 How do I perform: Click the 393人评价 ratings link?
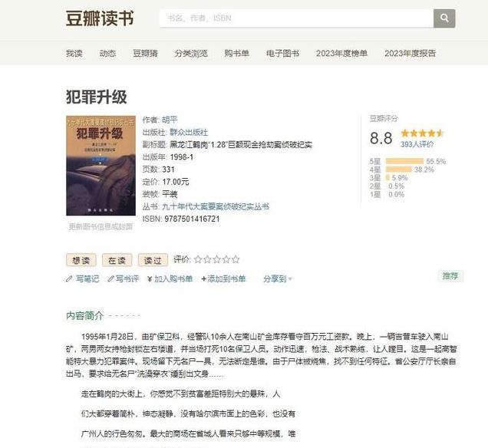pos(417,144)
